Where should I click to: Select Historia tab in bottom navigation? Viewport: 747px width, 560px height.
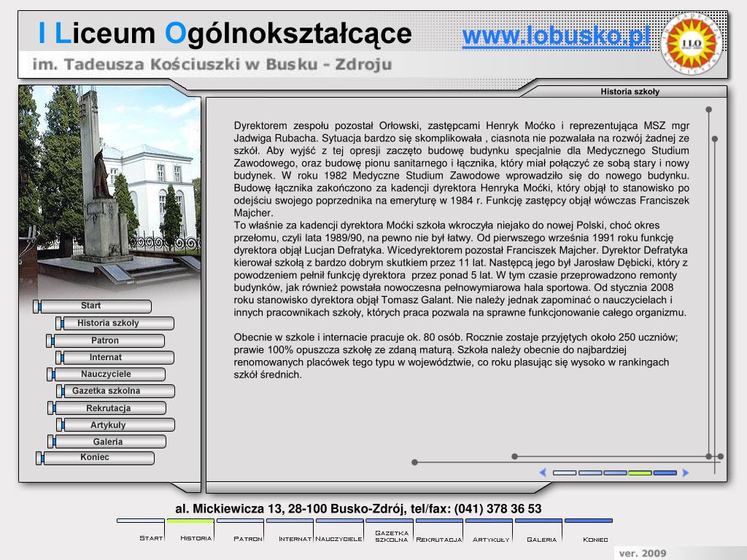190,530
